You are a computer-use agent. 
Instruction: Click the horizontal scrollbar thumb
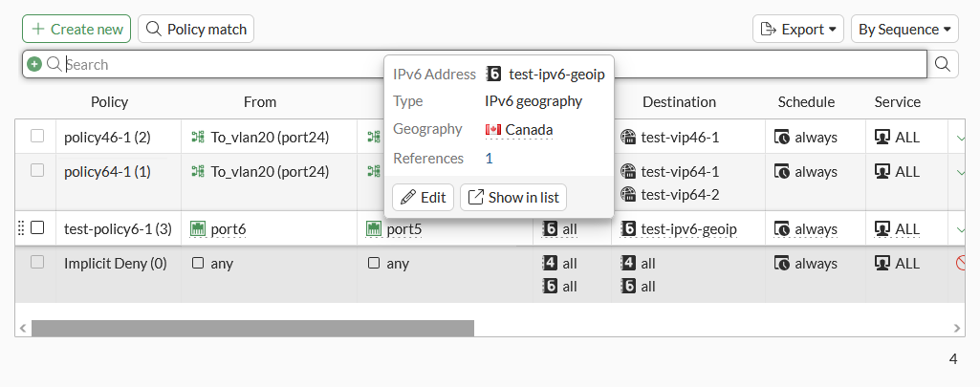click(x=252, y=328)
